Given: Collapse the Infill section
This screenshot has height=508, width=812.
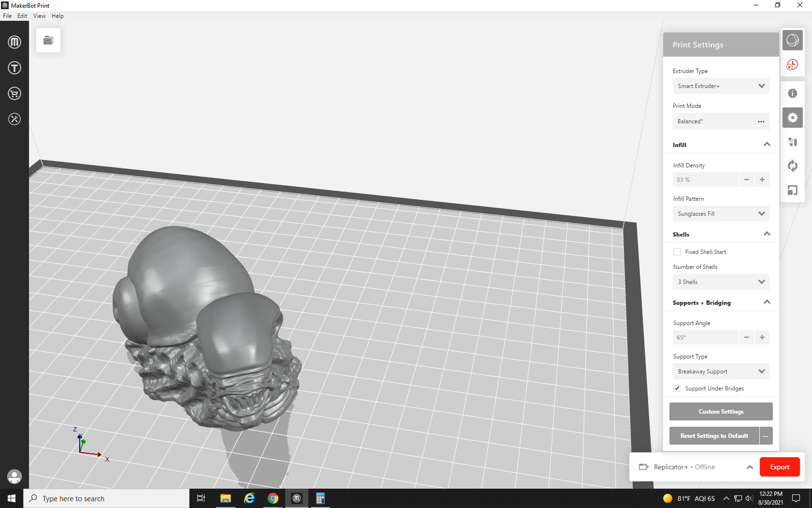Looking at the screenshot, I should pyautogui.click(x=767, y=144).
